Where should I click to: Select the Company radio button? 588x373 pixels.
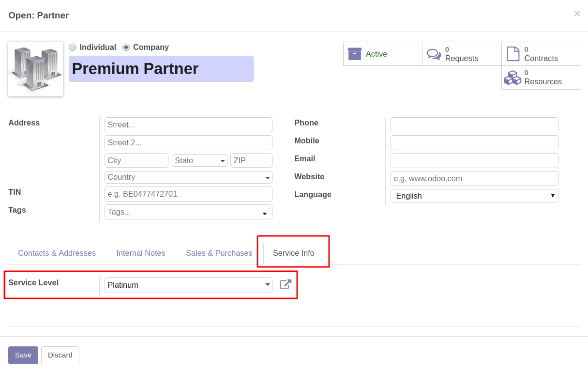(x=126, y=47)
